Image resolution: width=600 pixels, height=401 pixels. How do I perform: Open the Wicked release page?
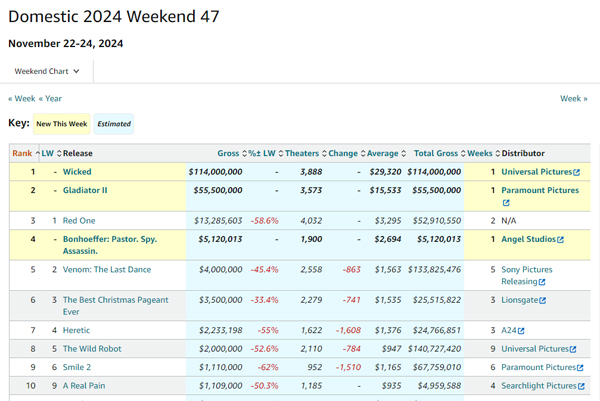click(77, 172)
